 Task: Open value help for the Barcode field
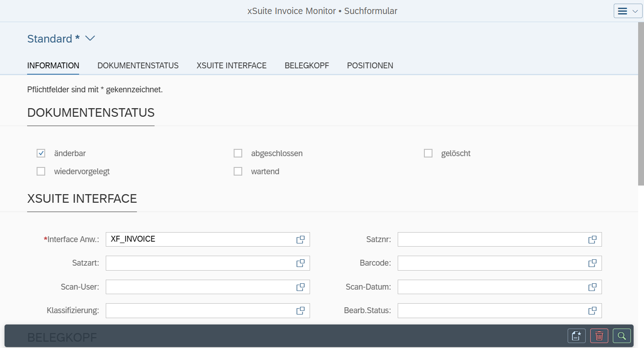[x=592, y=263]
